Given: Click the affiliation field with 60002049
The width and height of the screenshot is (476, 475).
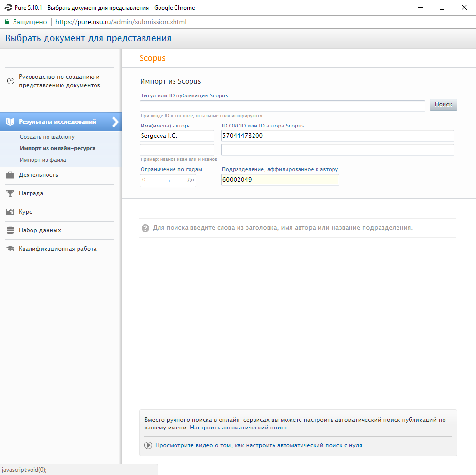Looking at the screenshot, I should click(280, 180).
